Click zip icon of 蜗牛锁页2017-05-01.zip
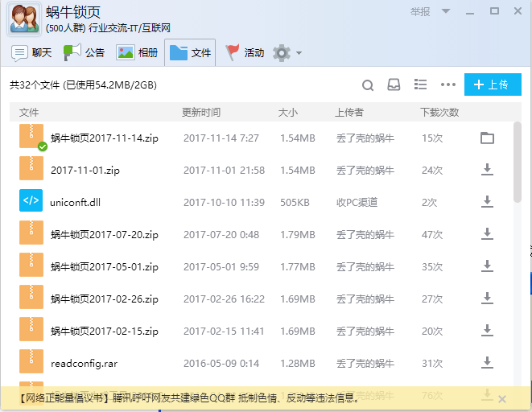Viewport: 532px width, 412px height. 31,265
